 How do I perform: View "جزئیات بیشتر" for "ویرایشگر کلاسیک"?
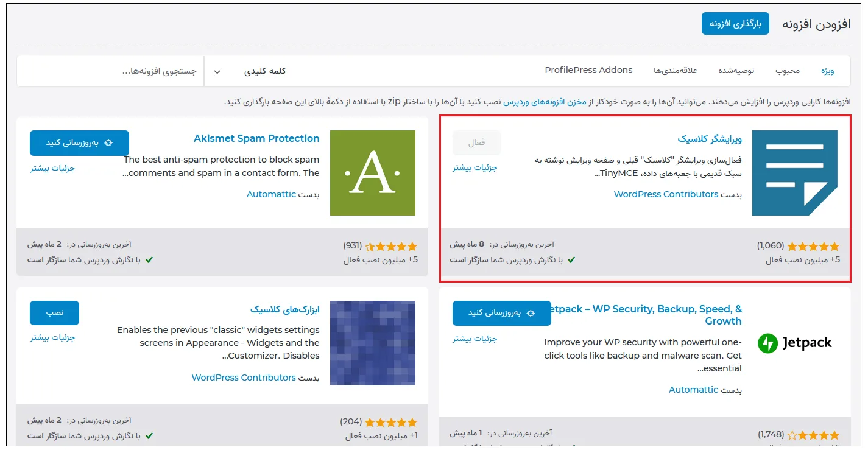pyautogui.click(x=475, y=167)
